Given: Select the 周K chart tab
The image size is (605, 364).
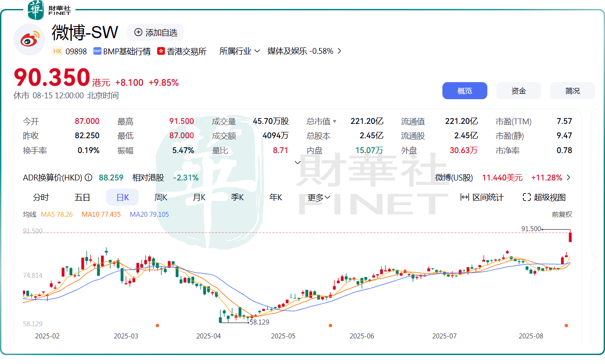Looking at the screenshot, I should pos(161,197).
